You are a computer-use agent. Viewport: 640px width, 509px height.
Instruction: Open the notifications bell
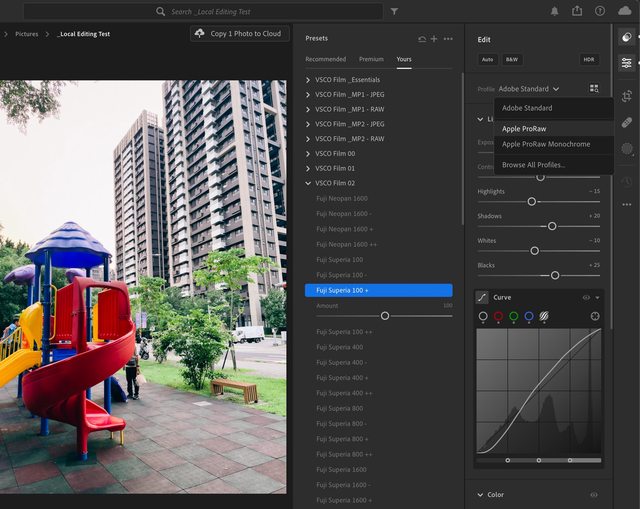[555, 11]
